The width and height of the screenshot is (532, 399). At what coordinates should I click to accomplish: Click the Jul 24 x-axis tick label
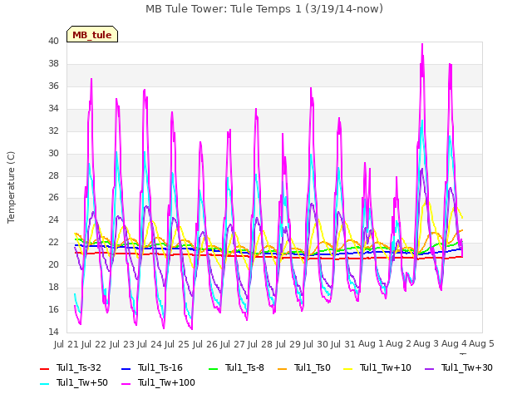tap(150, 344)
